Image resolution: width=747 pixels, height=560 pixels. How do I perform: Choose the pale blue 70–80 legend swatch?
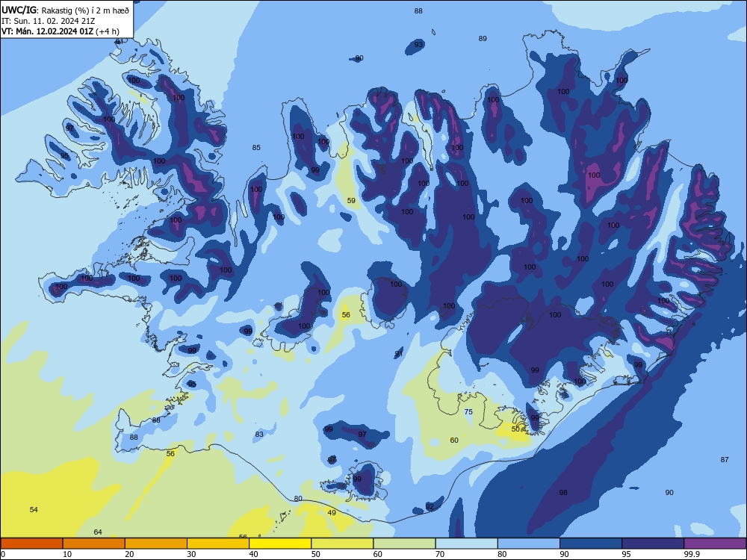(466, 544)
